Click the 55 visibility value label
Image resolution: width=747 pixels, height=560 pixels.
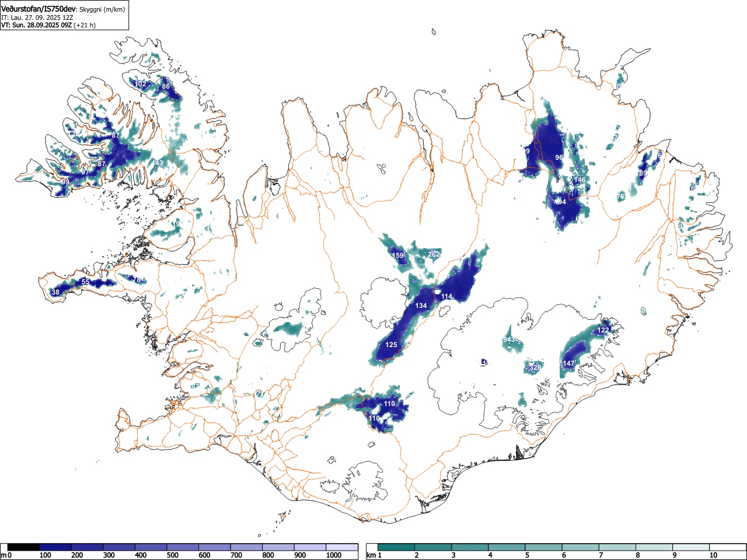pyautogui.click(x=85, y=282)
